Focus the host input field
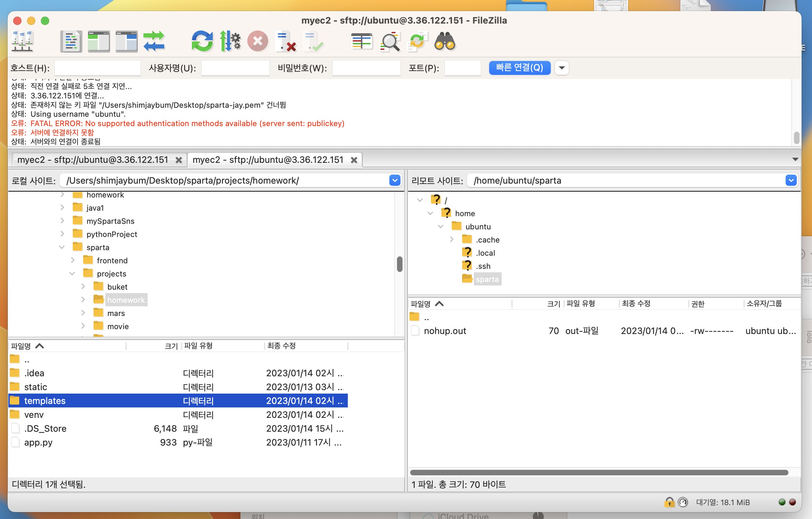 coord(97,68)
